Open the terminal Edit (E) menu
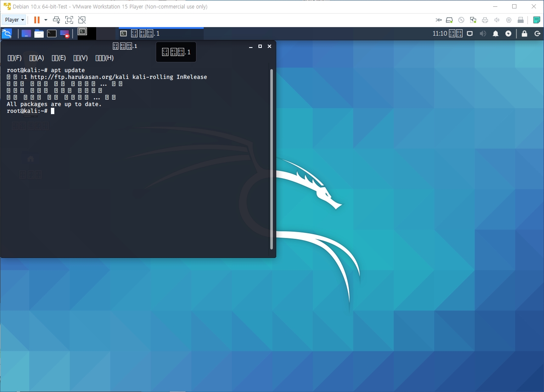Viewport: 544px width, 392px height. coord(59,58)
